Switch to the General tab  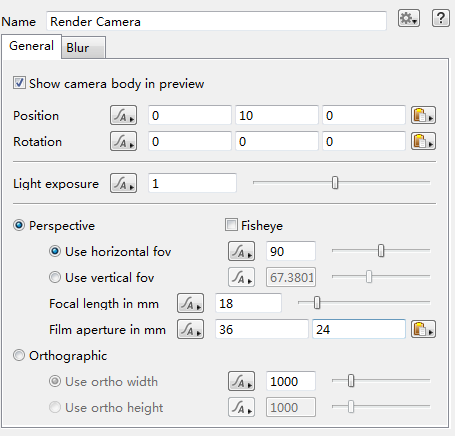coord(31,46)
